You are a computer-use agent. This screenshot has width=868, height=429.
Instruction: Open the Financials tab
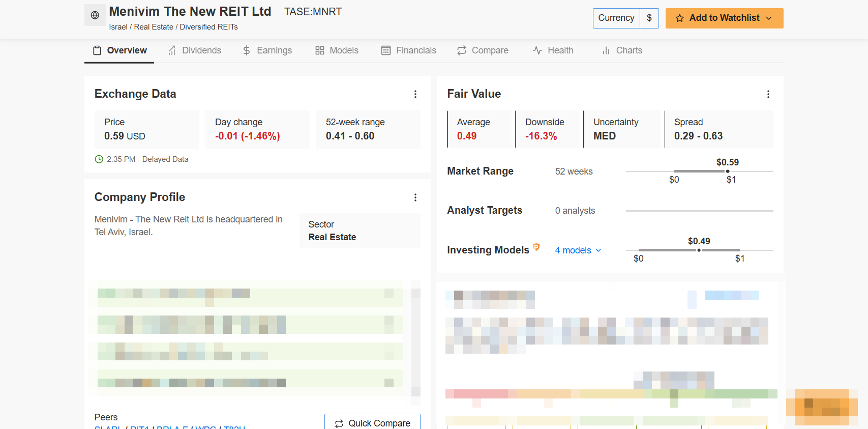tap(409, 50)
